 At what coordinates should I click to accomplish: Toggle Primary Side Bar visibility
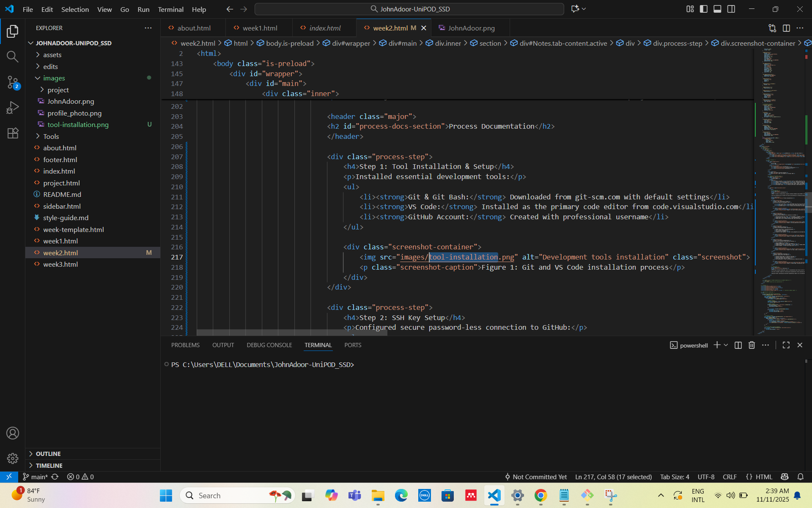point(704,9)
